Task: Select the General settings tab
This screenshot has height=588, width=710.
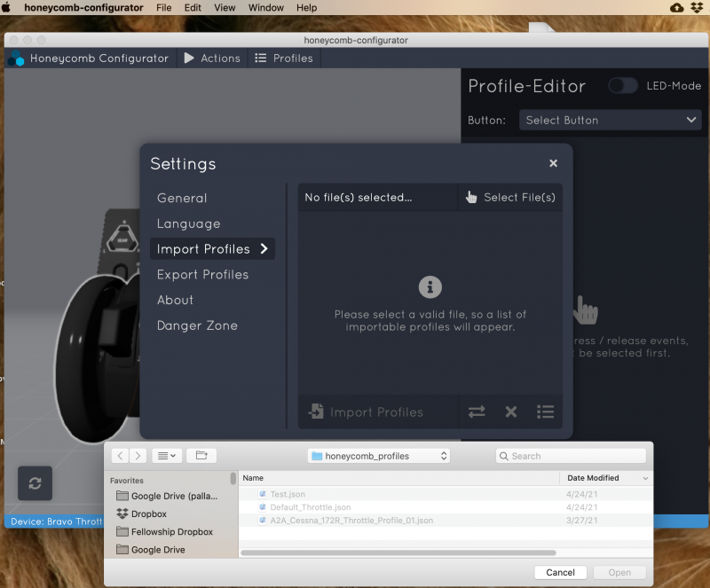Action: [182, 199]
